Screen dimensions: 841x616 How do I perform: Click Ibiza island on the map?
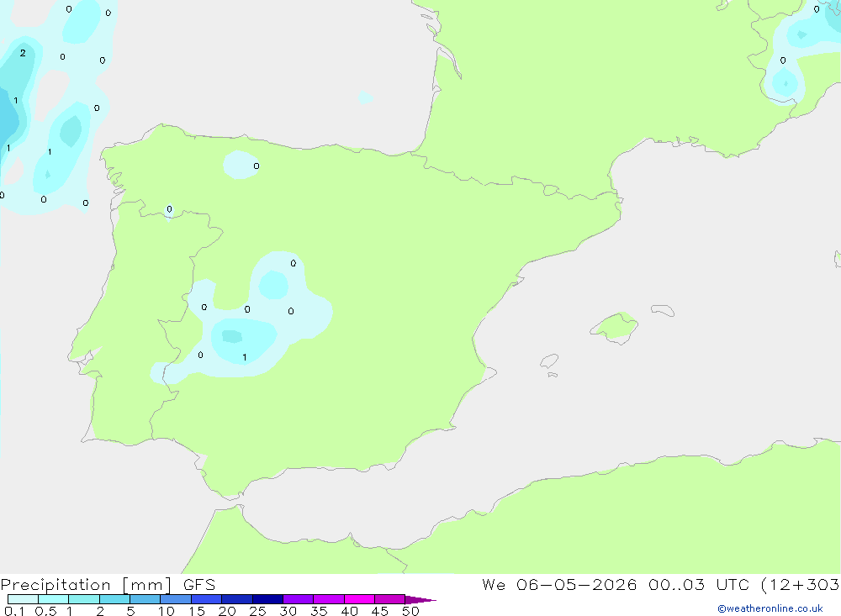tap(549, 362)
